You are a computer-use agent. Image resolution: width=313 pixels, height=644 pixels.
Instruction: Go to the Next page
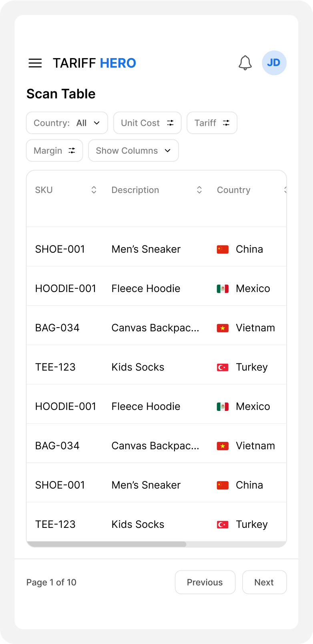tap(264, 582)
